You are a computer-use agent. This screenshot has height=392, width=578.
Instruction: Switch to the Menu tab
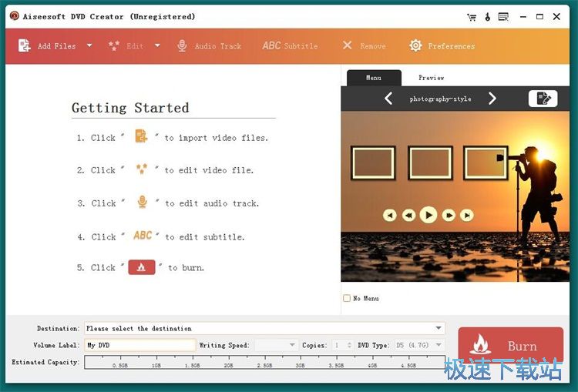point(374,78)
